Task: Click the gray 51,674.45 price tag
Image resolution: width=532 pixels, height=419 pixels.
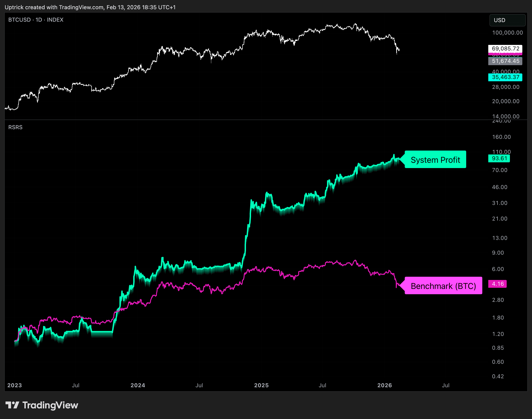Action: click(505, 61)
